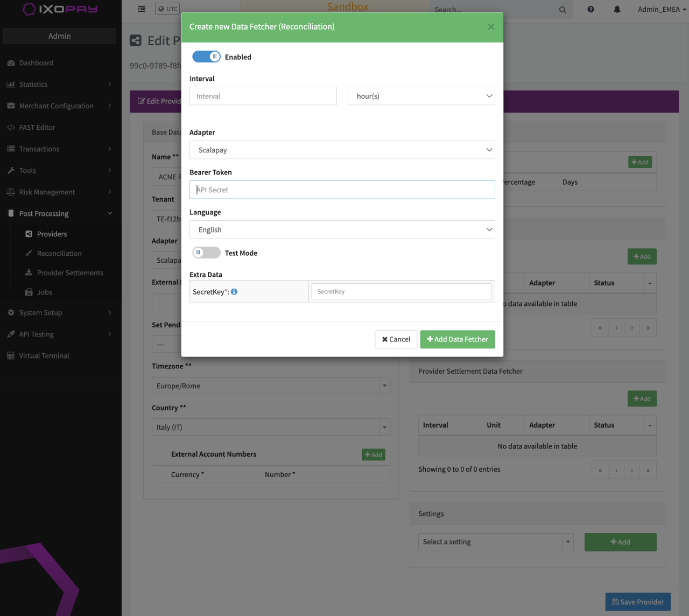This screenshot has height=616, width=689.
Task: Click the search magnifier icon
Action: click(x=563, y=10)
